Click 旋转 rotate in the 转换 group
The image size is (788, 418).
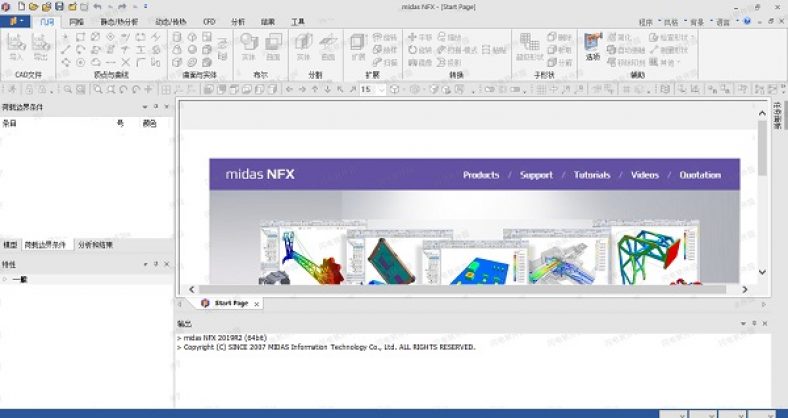point(420,50)
